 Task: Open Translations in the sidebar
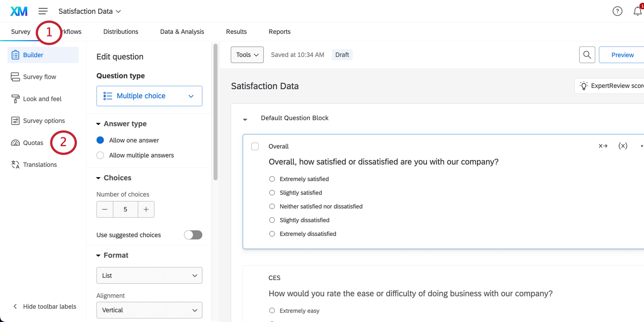click(x=40, y=165)
